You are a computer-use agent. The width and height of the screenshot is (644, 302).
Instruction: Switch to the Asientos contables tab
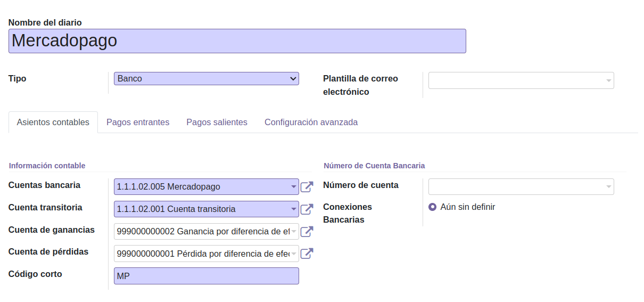pos(53,123)
